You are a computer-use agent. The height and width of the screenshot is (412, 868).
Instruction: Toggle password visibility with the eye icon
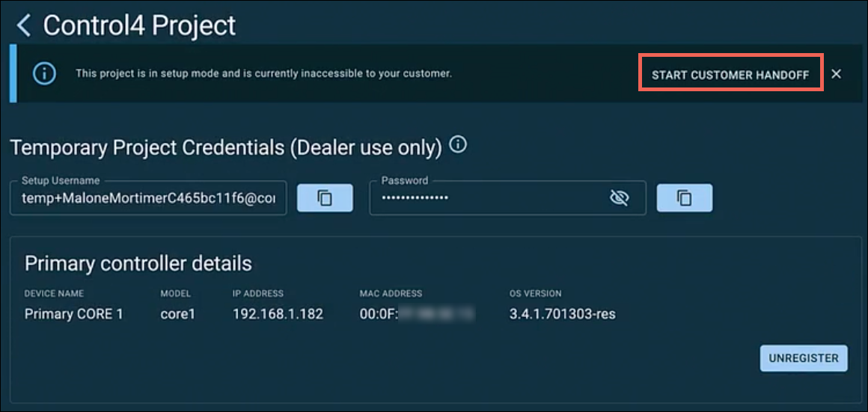[619, 198]
